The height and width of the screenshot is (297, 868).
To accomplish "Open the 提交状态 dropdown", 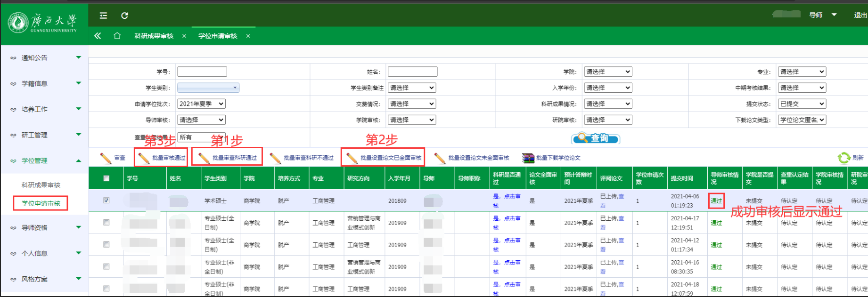I will (802, 104).
